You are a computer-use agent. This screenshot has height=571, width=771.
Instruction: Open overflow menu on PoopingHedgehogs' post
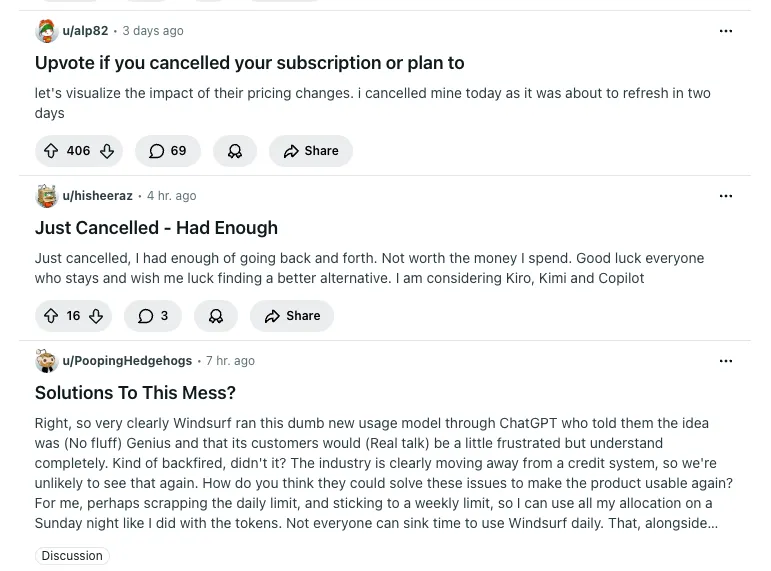coord(726,361)
